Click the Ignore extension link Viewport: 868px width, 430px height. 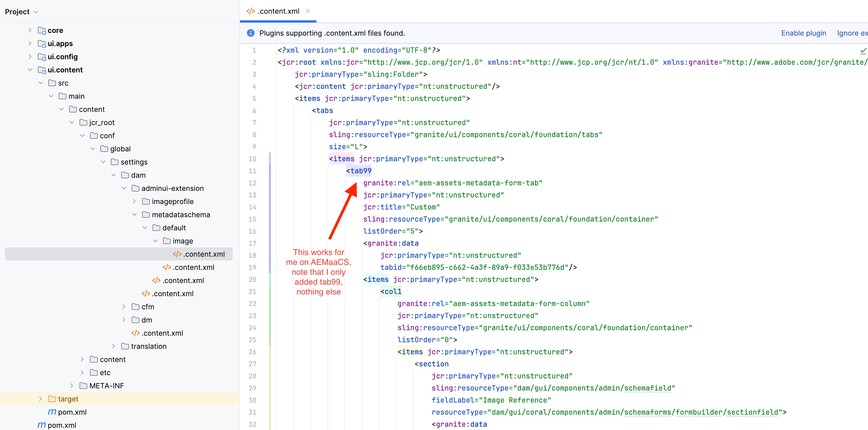(x=852, y=33)
